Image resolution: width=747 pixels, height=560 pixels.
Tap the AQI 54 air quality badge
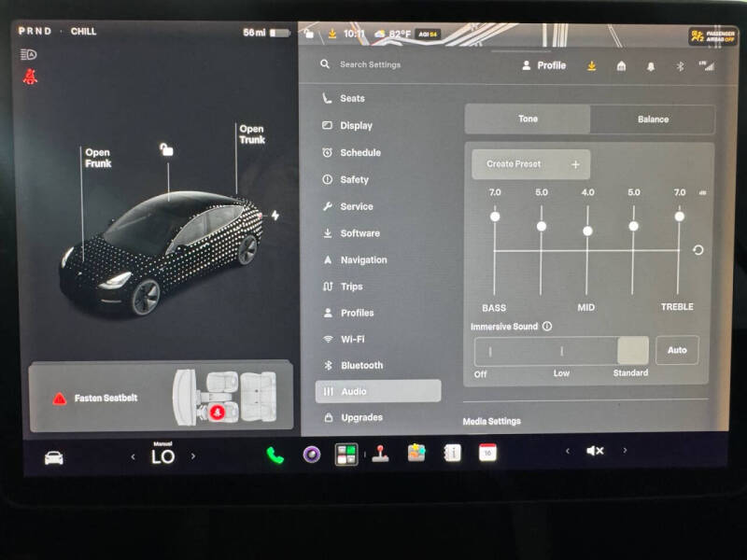pyautogui.click(x=428, y=35)
